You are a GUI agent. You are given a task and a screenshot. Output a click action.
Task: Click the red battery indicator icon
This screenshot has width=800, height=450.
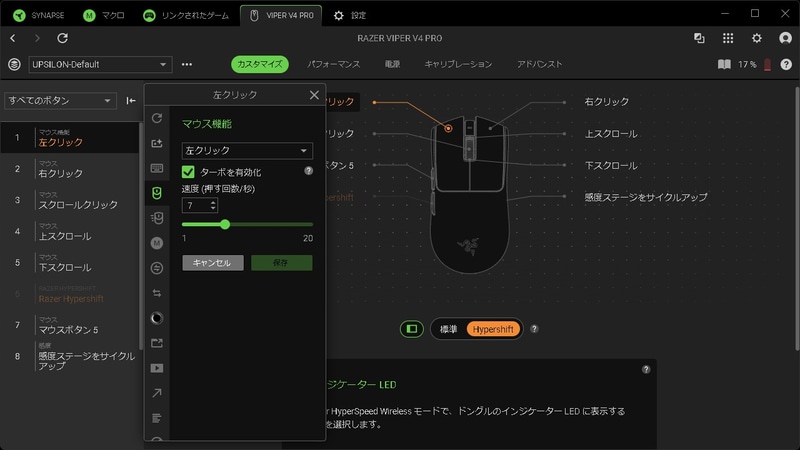(767, 64)
